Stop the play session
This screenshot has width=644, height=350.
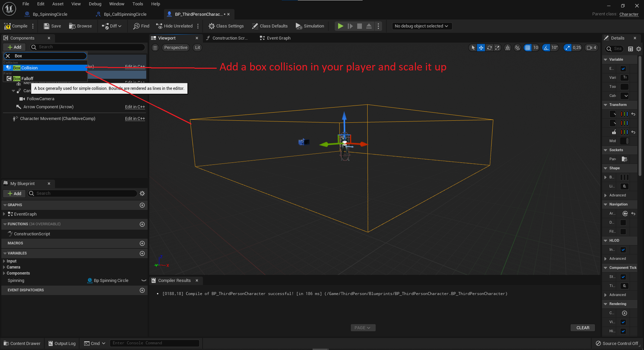click(x=360, y=26)
